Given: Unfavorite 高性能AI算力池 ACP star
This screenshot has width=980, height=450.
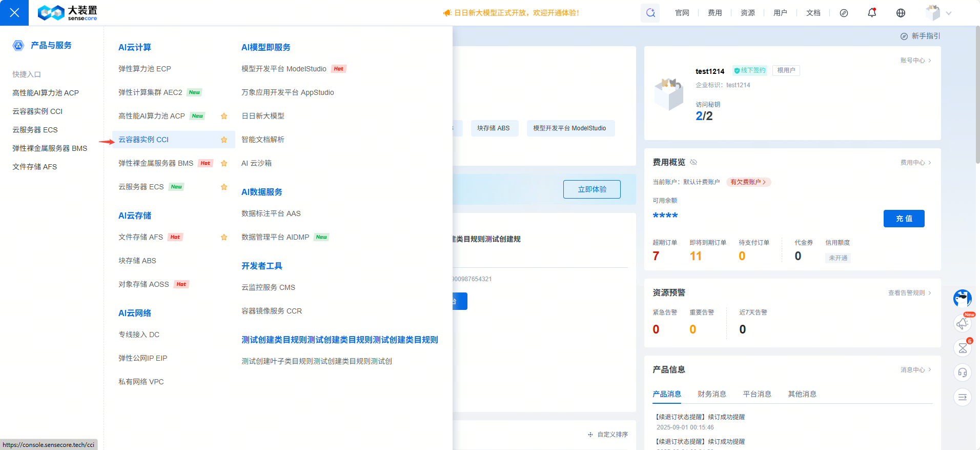Looking at the screenshot, I should pyautogui.click(x=224, y=116).
